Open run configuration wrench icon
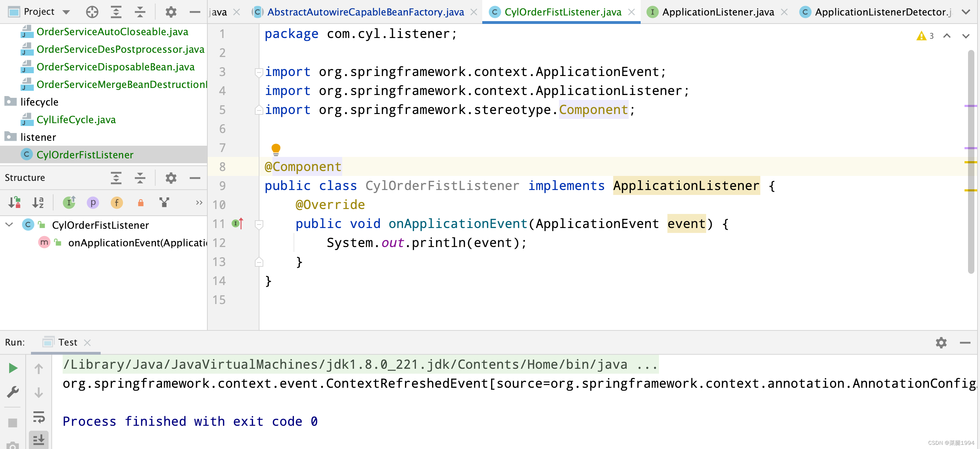The image size is (980, 449). click(13, 392)
